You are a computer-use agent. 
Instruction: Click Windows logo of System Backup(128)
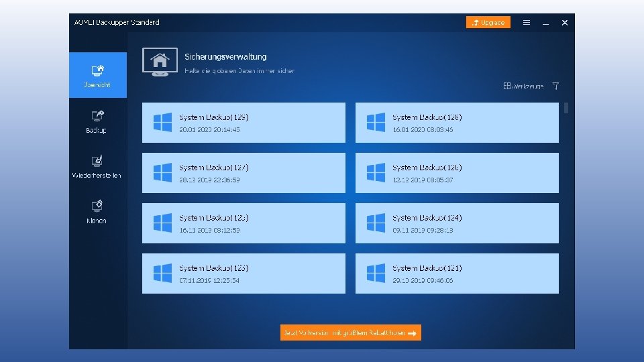click(376, 122)
